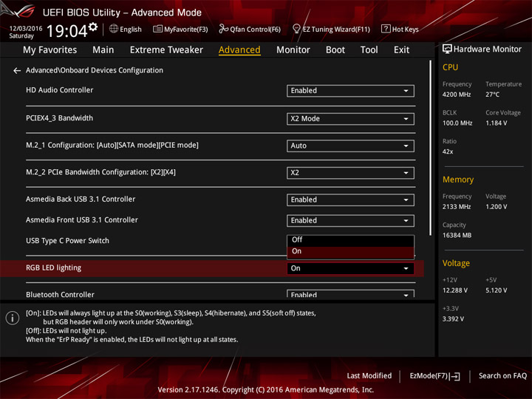
Task: Open Qfan Control(F6) label
Action: [255, 30]
